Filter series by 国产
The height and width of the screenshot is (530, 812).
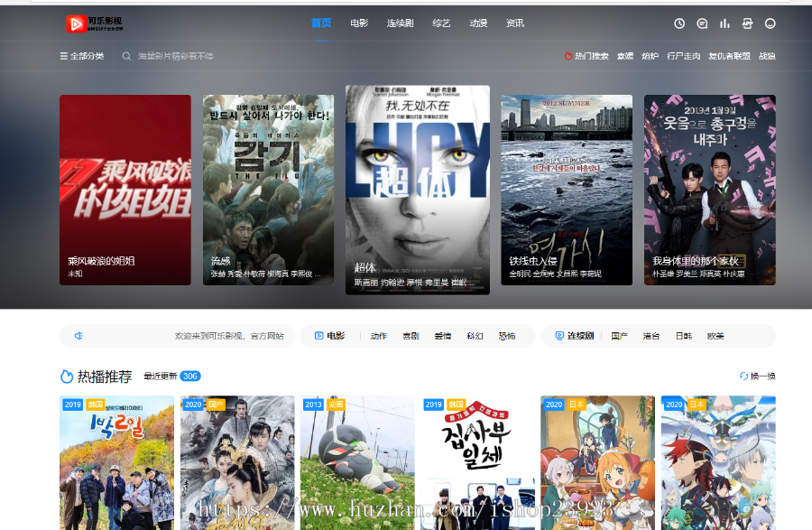pos(619,336)
